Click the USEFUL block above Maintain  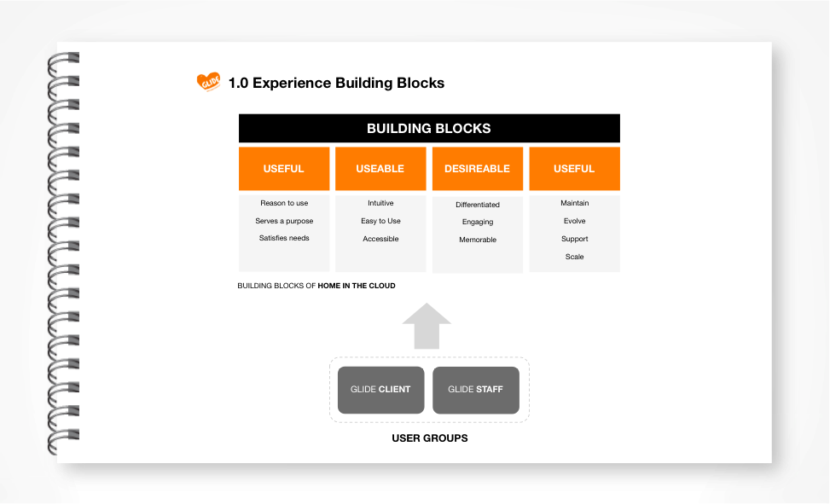pos(574,169)
